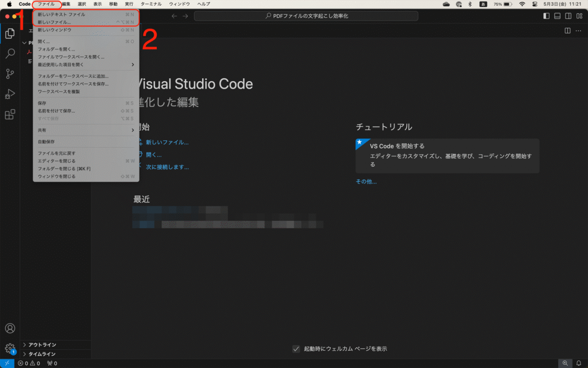Open the Search view icon
Viewport: 588px width, 368px height.
point(10,53)
